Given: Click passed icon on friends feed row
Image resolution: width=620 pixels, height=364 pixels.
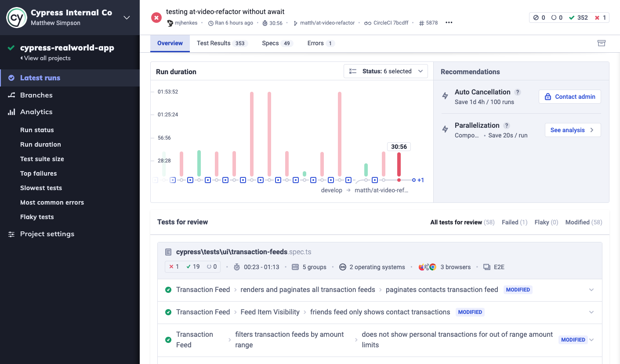Looking at the screenshot, I should [168, 312].
